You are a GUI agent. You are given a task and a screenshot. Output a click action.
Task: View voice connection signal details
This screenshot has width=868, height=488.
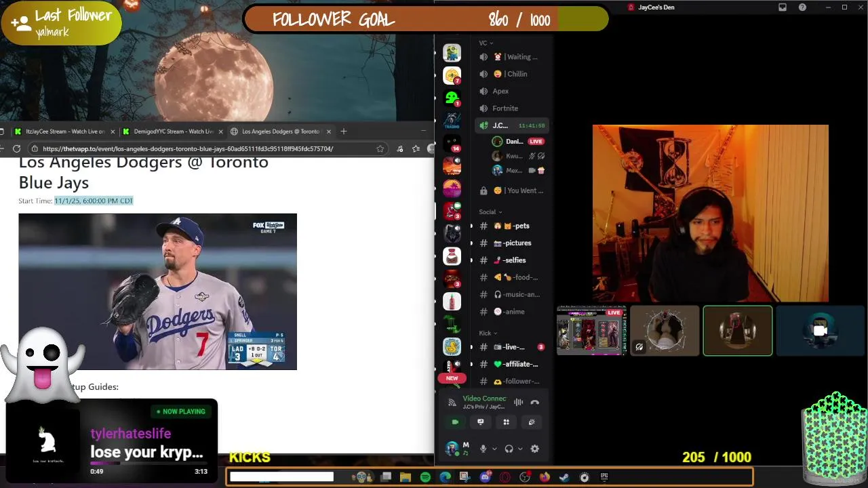pyautogui.click(x=452, y=403)
